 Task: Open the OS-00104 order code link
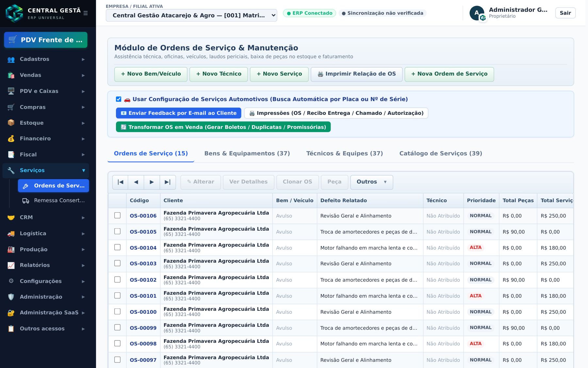[143, 248]
